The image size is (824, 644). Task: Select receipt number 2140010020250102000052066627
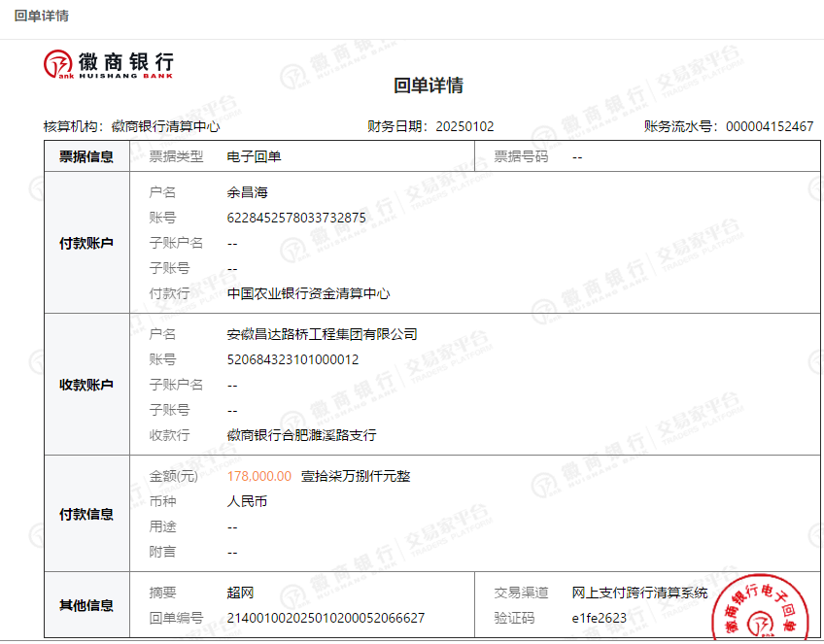click(x=326, y=618)
